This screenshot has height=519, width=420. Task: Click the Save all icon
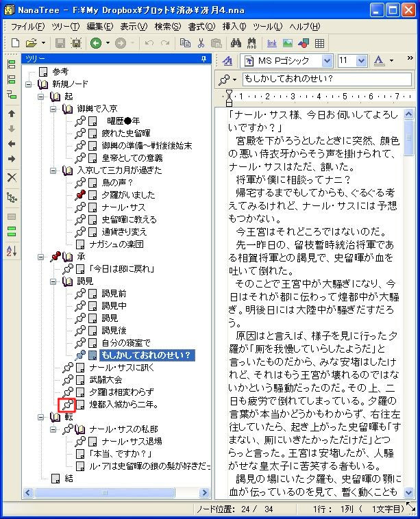coord(76,43)
